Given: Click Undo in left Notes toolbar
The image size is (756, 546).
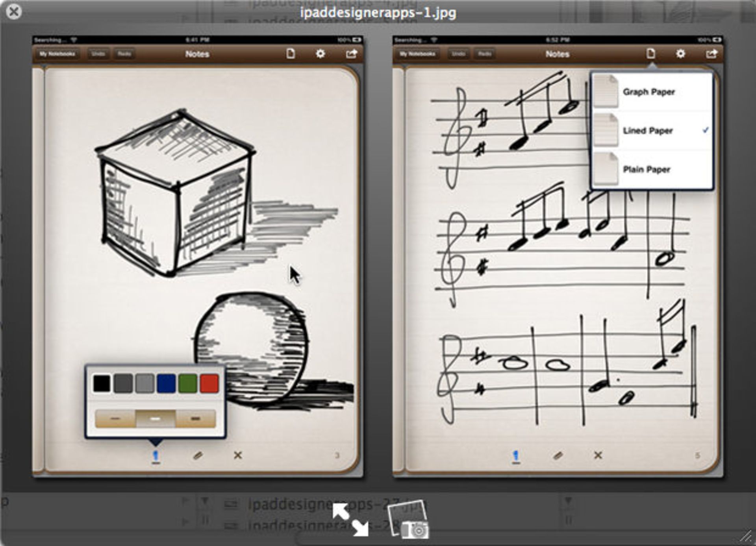Looking at the screenshot, I should (98, 54).
